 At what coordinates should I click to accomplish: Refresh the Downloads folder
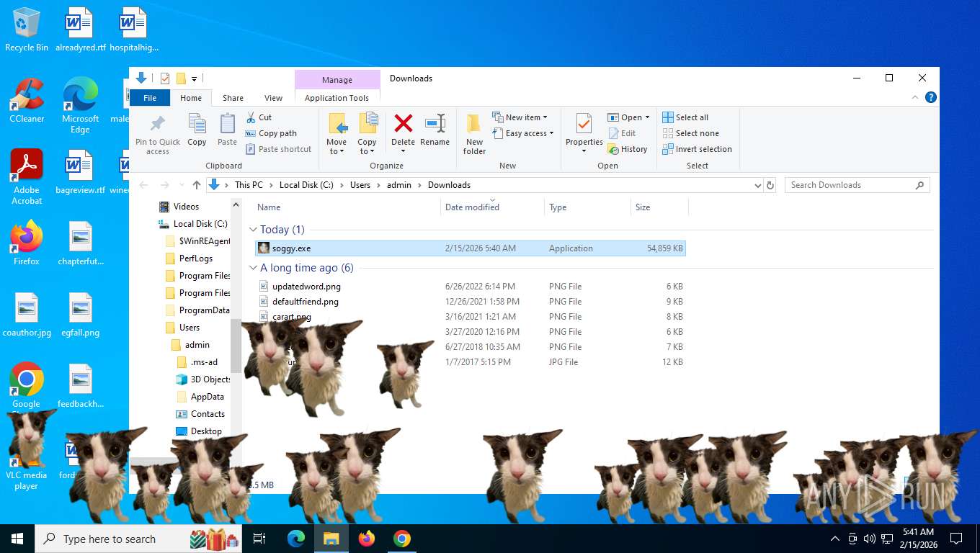click(x=770, y=185)
